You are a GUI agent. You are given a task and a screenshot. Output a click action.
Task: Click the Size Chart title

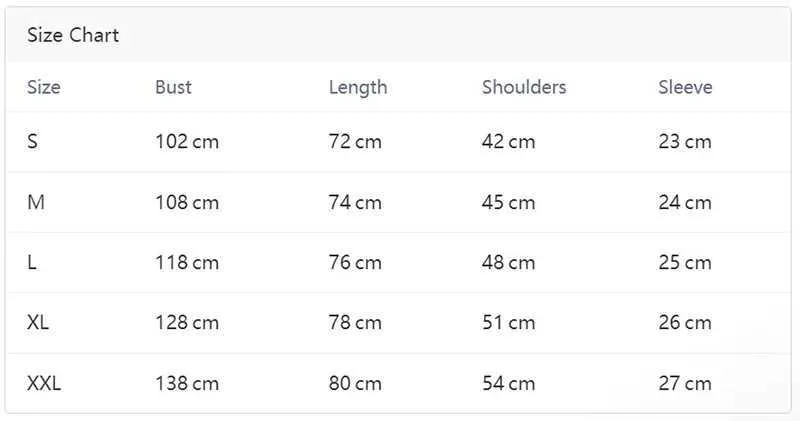(x=73, y=36)
